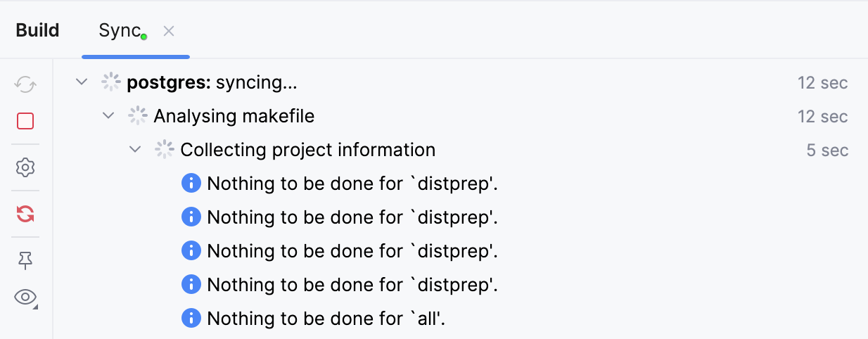Select the last distprep message row

352,285
